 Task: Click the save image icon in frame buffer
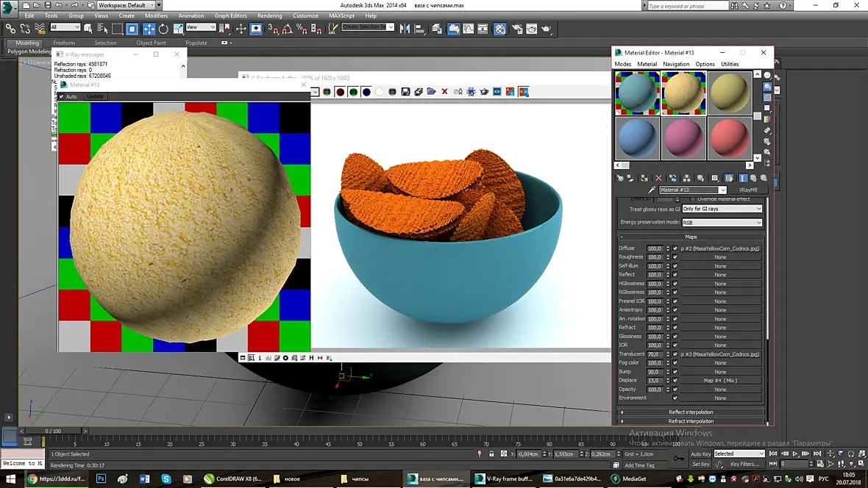pyautogui.click(x=405, y=92)
